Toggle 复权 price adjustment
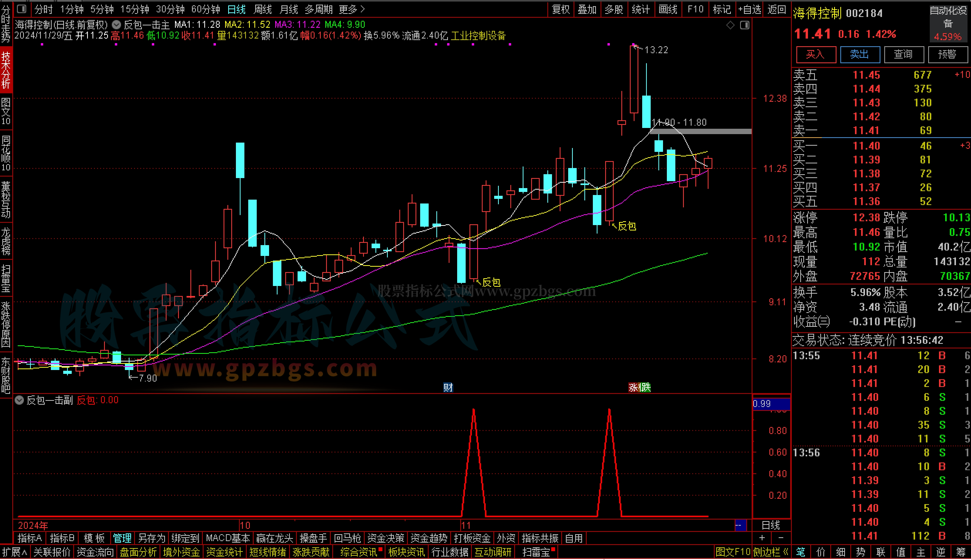 (560, 9)
